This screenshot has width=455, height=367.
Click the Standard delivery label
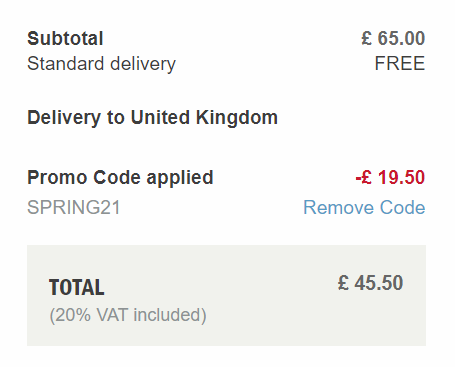coord(101,64)
